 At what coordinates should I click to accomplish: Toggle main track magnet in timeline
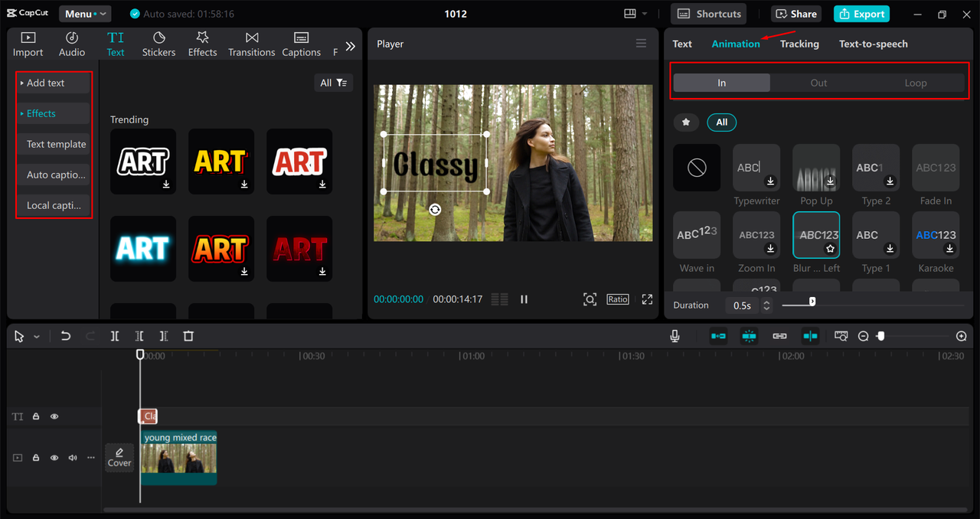coord(718,336)
